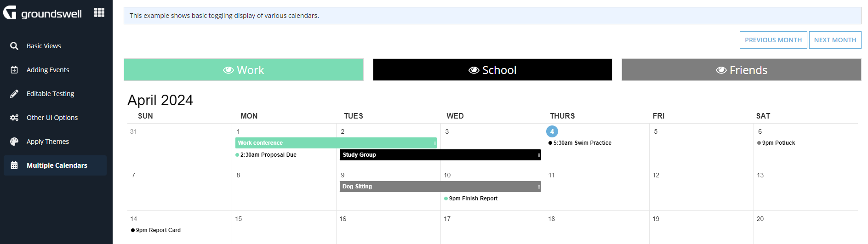Screen dimensions: 868x244
Task: Click the groundswell logo icon
Action: coord(10,12)
